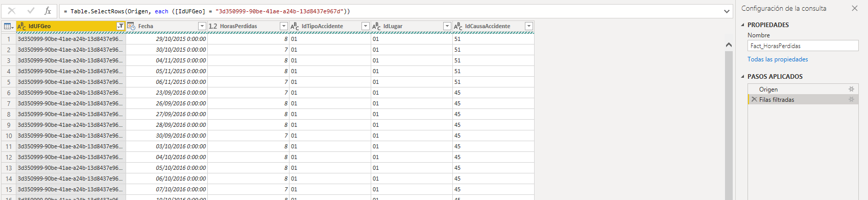Open settings gear for Origen step
Screen dimensions: 868x200
pyautogui.click(x=851, y=89)
